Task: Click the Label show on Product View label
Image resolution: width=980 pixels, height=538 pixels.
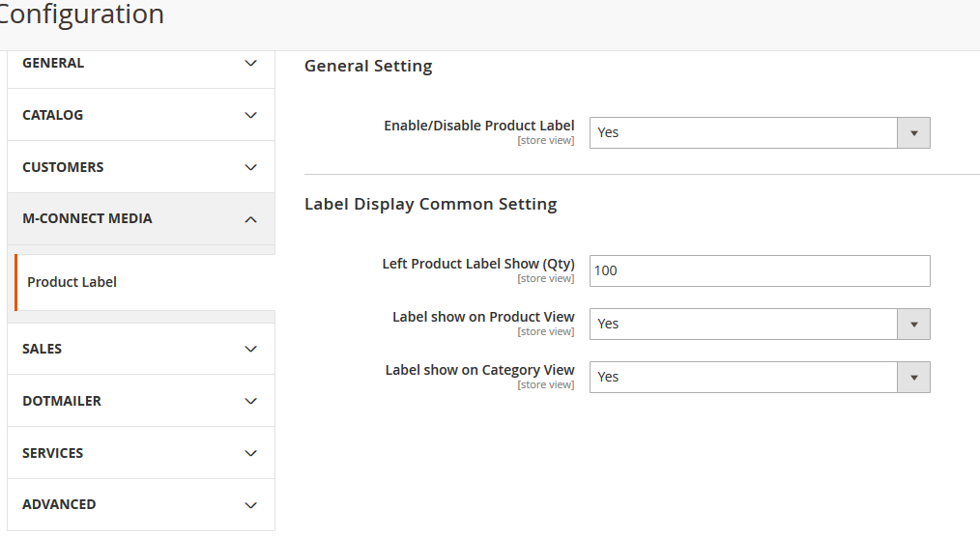Action: 483,317
